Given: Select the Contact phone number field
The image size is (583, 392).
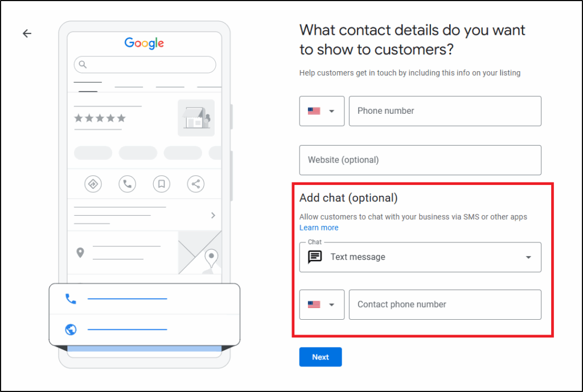Looking at the screenshot, I should pyautogui.click(x=445, y=304).
